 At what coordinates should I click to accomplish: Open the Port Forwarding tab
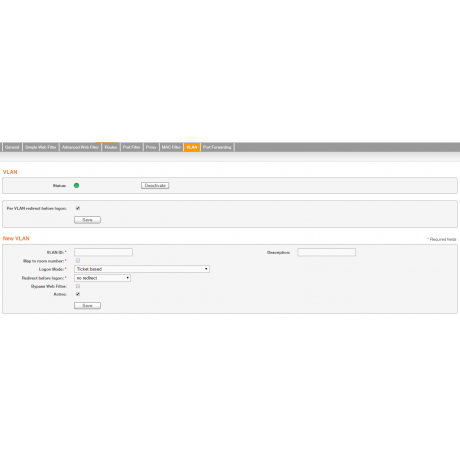click(x=217, y=147)
